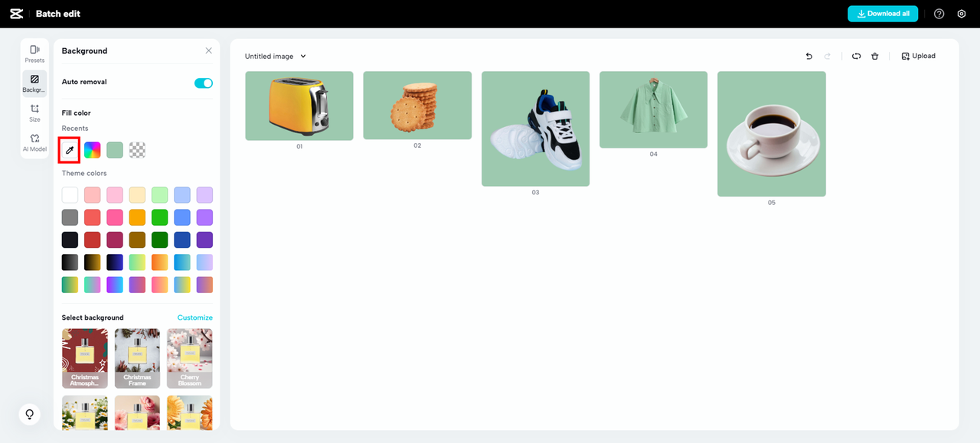Apply the Cherry Blossom background
The image size is (980, 443).
pyautogui.click(x=190, y=359)
